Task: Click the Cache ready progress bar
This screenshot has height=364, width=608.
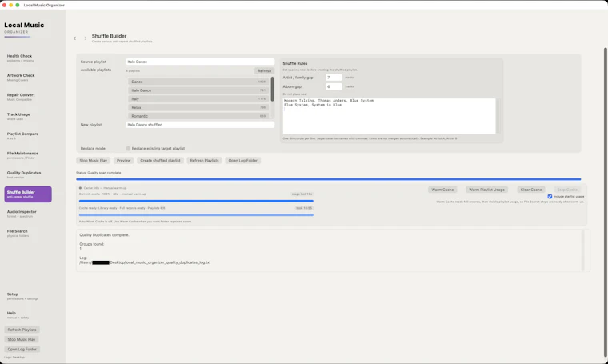Action: point(196,214)
